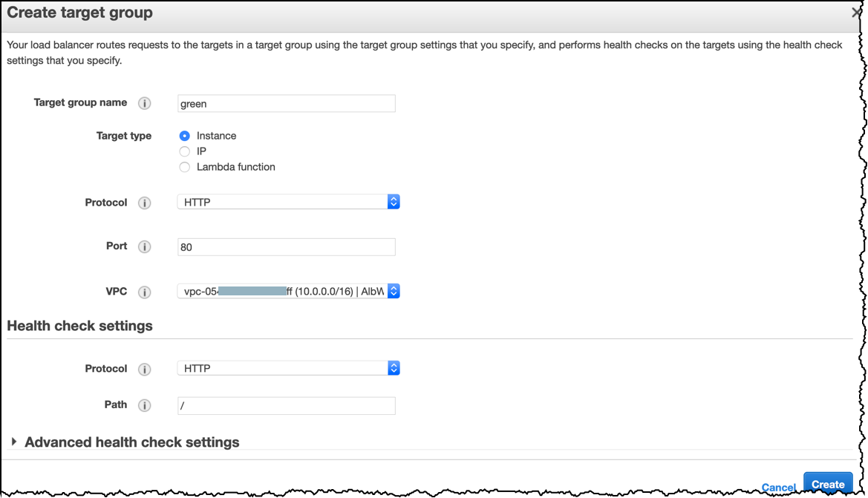This screenshot has width=868, height=498.
Task: Click the health check Path field
Action: (286, 405)
